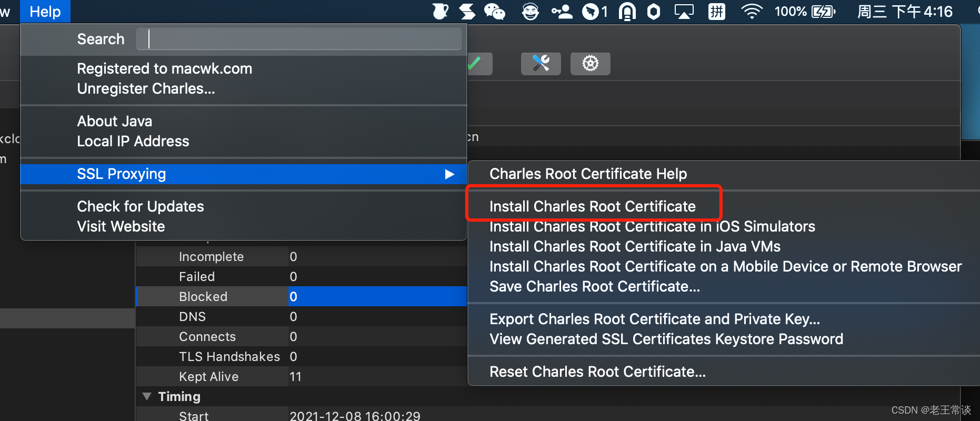The image size is (980, 421).
Task: Select the Blocked row
Action: pyautogui.click(x=302, y=296)
